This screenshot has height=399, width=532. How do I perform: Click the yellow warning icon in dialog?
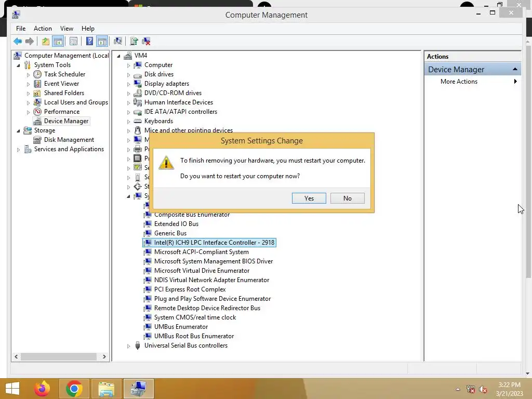(x=166, y=163)
